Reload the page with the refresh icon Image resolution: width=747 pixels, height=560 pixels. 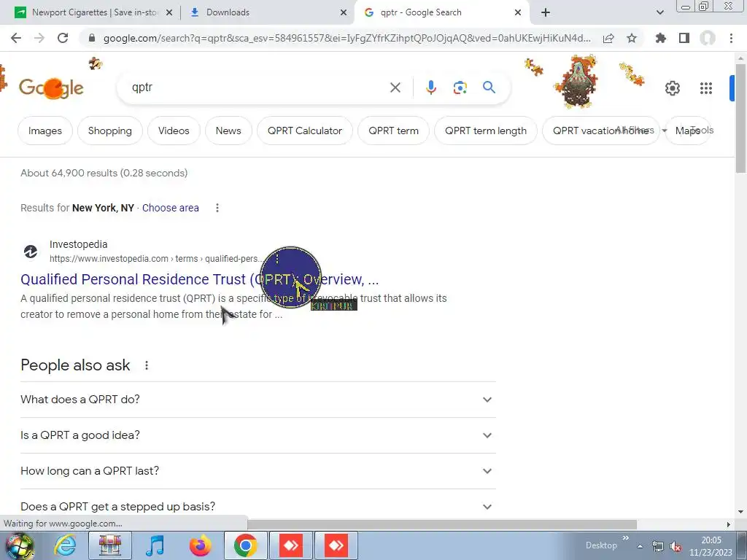pos(63,38)
